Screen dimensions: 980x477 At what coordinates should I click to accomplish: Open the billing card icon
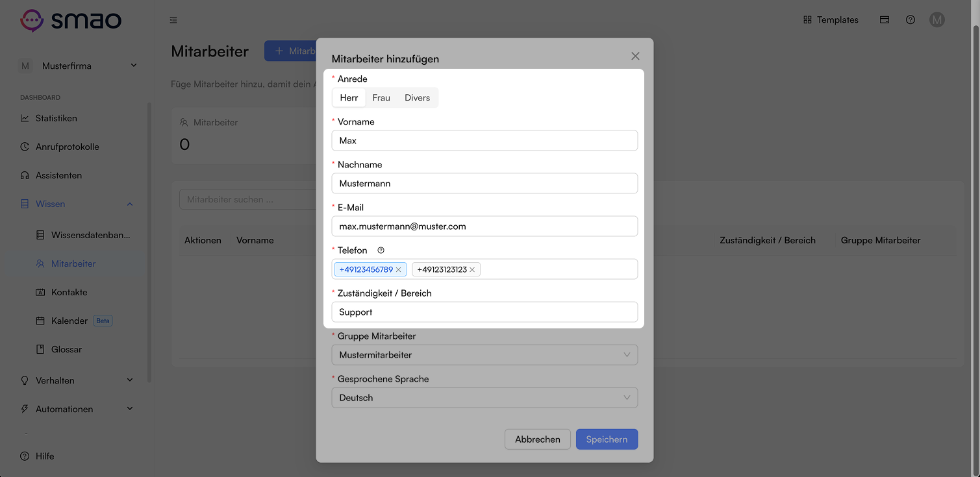coord(885,20)
